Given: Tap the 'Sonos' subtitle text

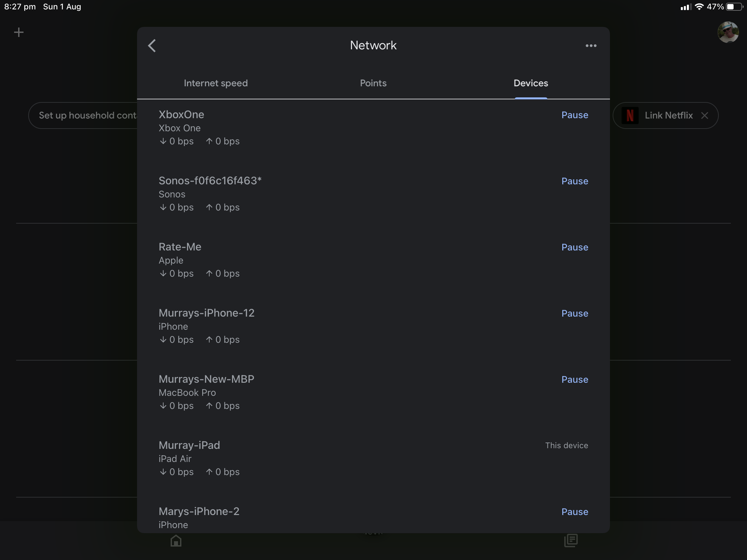Looking at the screenshot, I should click(x=172, y=194).
